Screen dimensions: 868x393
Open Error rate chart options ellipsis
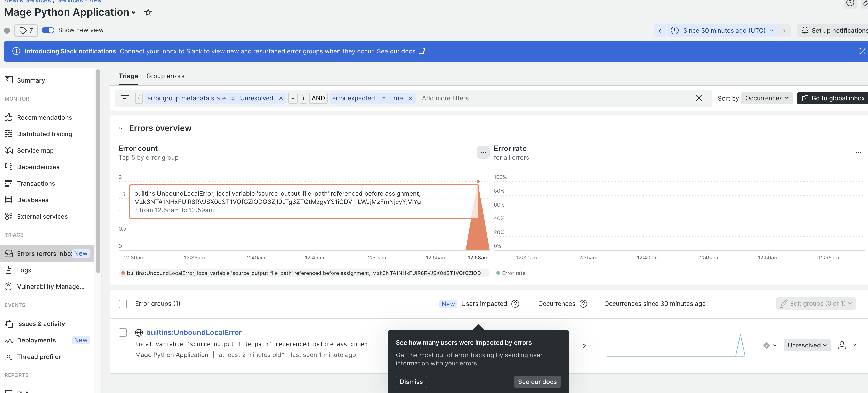(858, 153)
